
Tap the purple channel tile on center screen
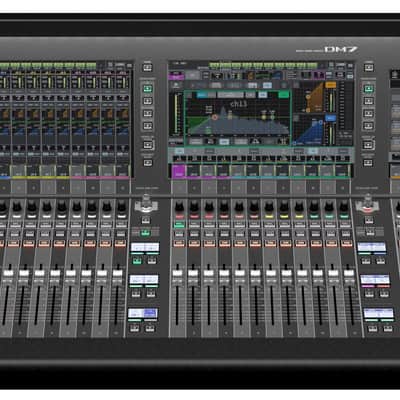click(178, 171)
